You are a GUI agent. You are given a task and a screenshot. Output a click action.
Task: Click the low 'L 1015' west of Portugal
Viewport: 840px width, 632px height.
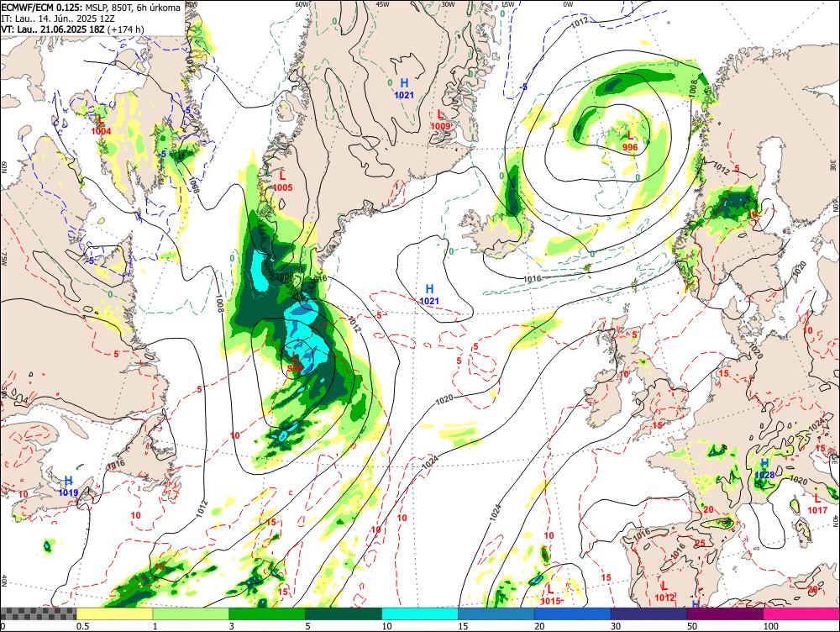click(x=550, y=595)
